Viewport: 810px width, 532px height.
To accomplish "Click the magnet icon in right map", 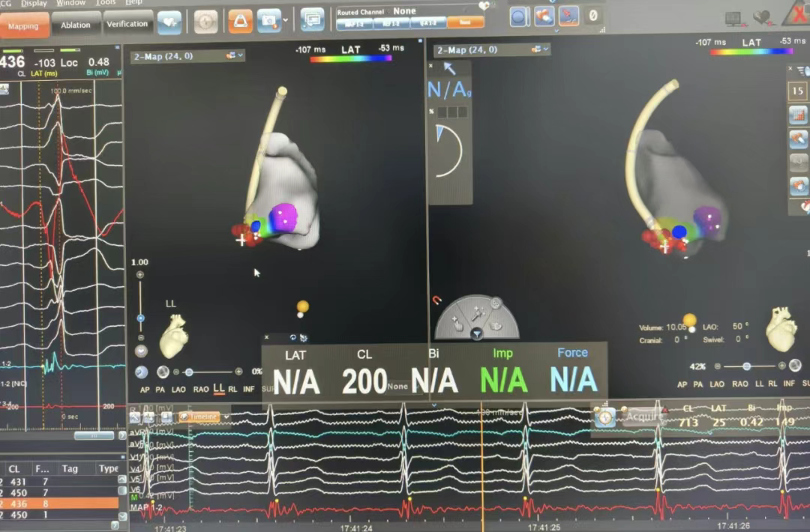I will [437, 301].
